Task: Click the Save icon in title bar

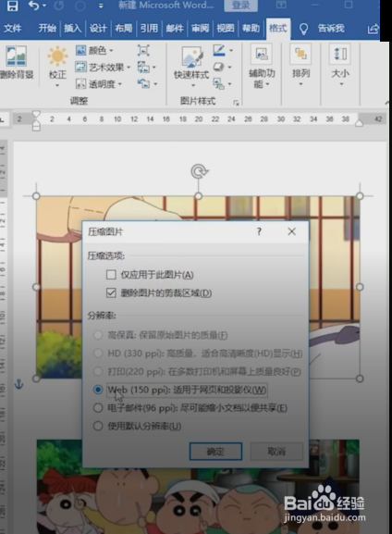Action: tap(13, 6)
